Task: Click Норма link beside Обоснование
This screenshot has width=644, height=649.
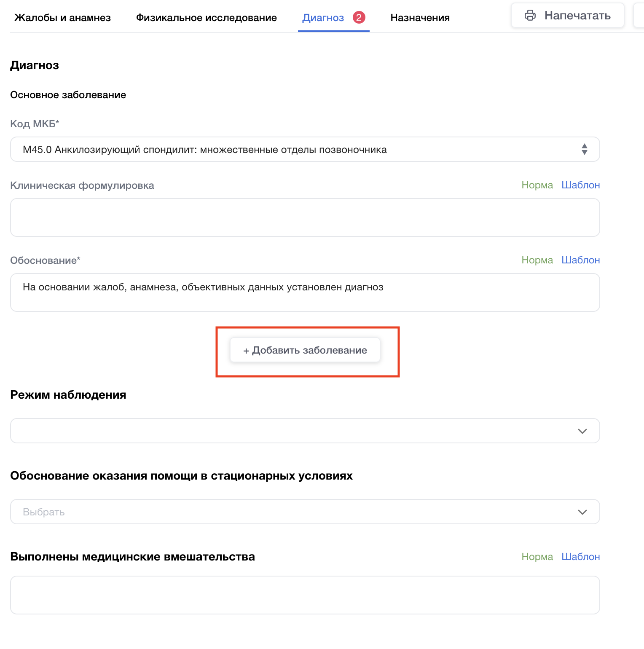Action: pos(537,260)
